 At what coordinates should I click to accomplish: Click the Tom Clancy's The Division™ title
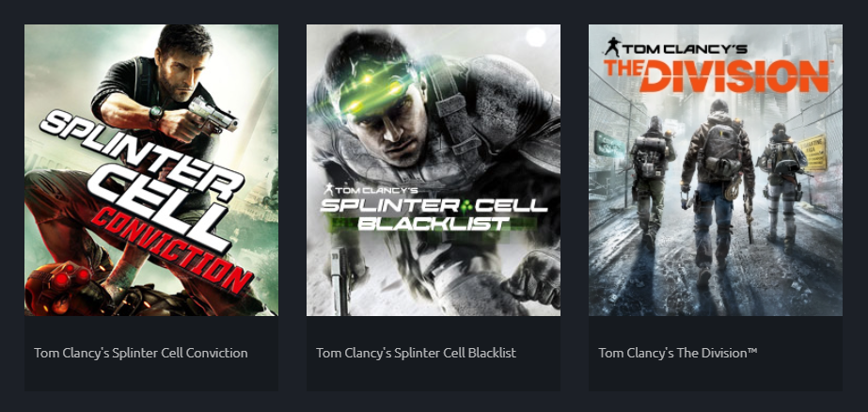678,353
